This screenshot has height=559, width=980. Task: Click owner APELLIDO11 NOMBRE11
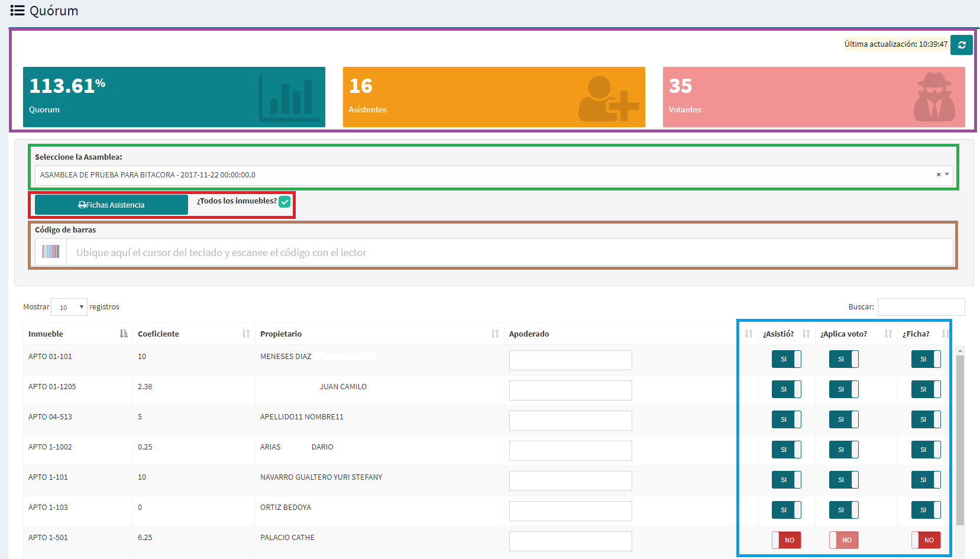tap(302, 417)
